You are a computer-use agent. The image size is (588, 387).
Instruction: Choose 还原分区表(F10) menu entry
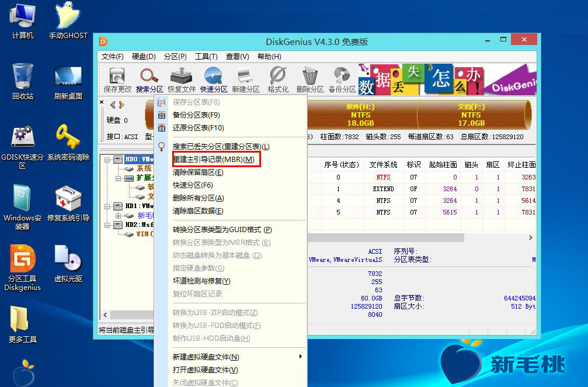point(231,128)
